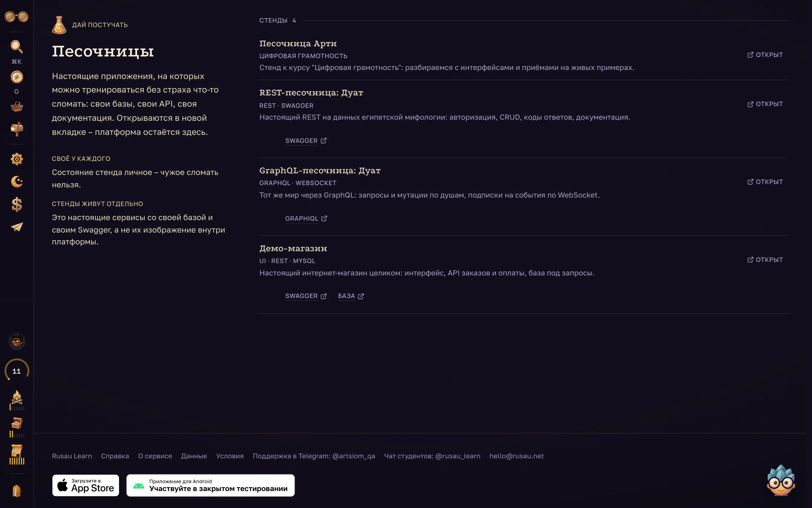This screenshot has width=812, height=508.
Task: Open SWAGGER link under Демо-магазин
Action: tap(306, 296)
